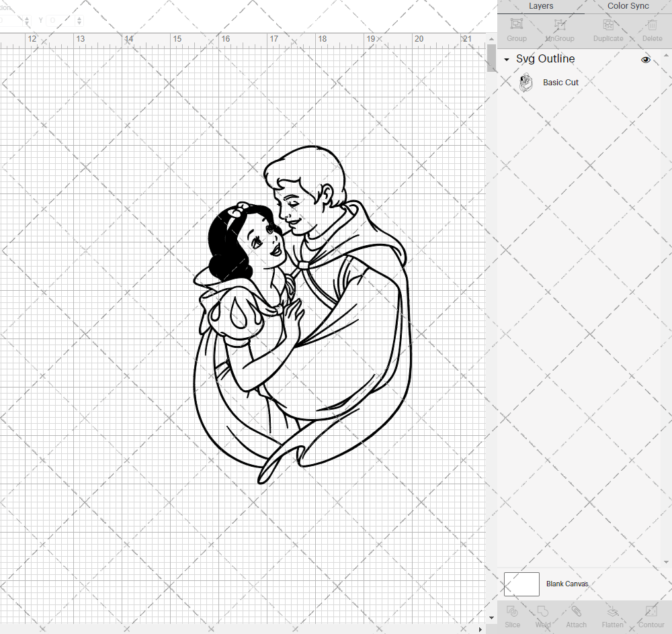The height and width of the screenshot is (634, 672).
Task: Click the canvas vertical scrollbar up arrow
Action: [x=491, y=39]
